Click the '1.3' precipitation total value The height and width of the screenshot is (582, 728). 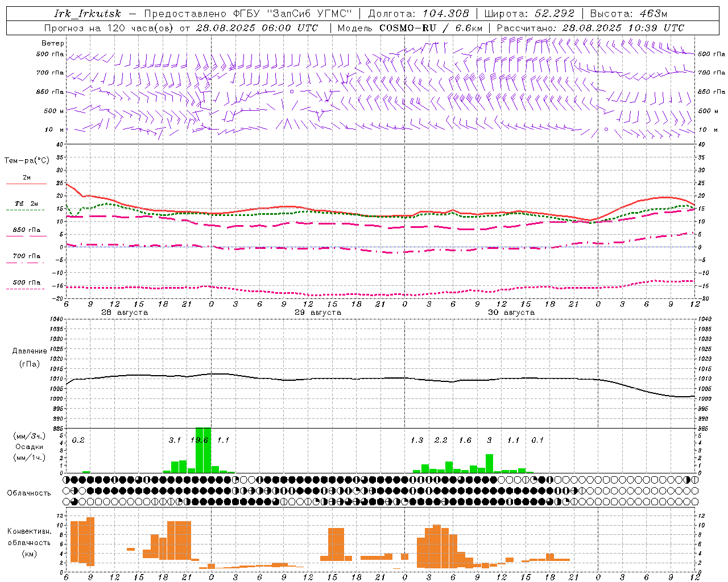(x=417, y=440)
